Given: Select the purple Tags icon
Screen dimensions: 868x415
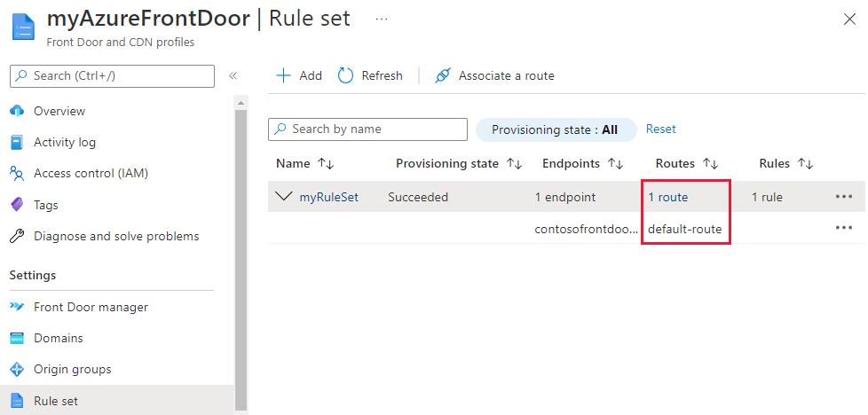Looking at the screenshot, I should point(16,205).
